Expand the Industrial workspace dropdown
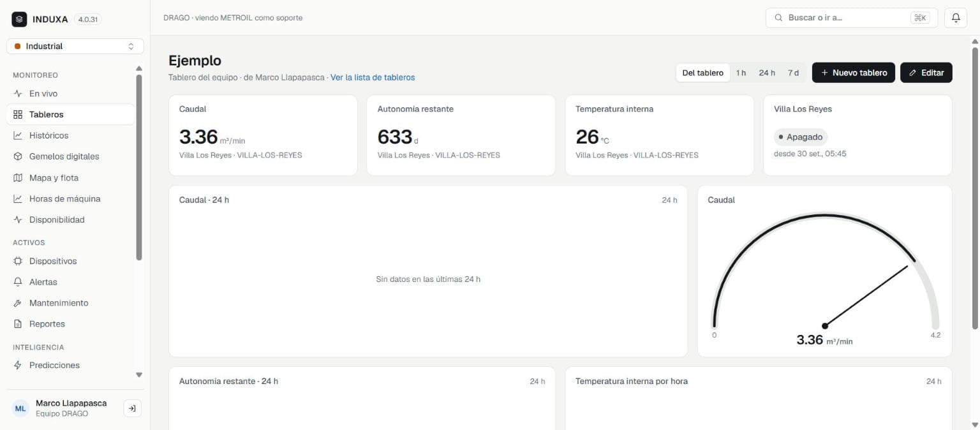980x430 pixels. click(x=75, y=47)
